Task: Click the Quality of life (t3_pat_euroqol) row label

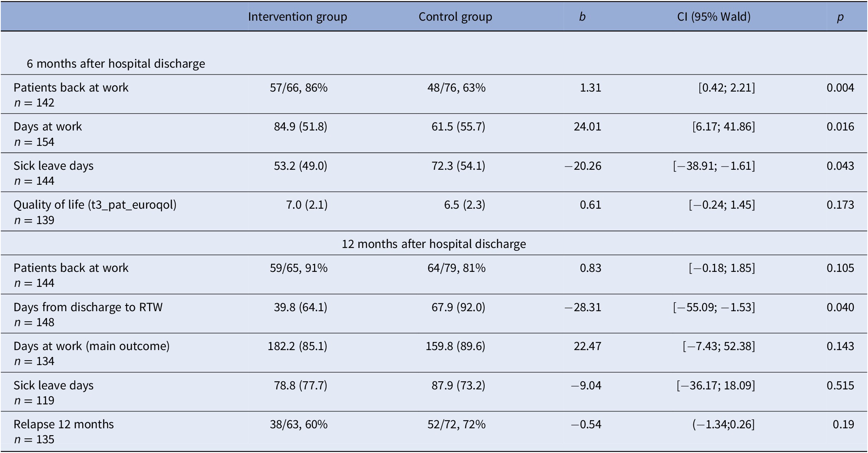Action: point(95,205)
